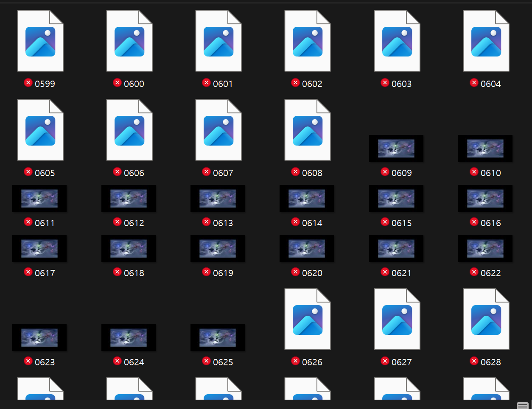
Task: Click the red error badge beside 0606
Action: point(117,172)
